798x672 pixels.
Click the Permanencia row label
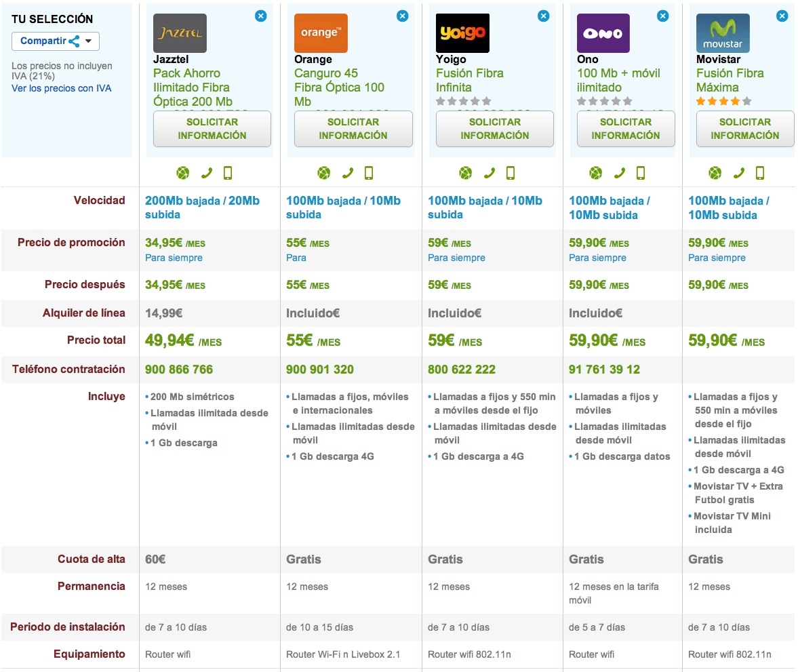(91, 587)
